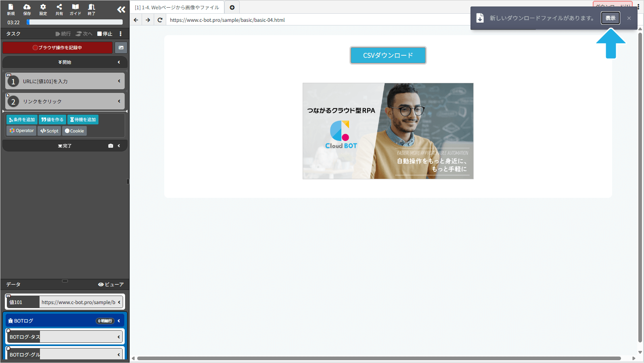Open the ガイド guide book icon
The image size is (644, 363).
coord(75,9)
